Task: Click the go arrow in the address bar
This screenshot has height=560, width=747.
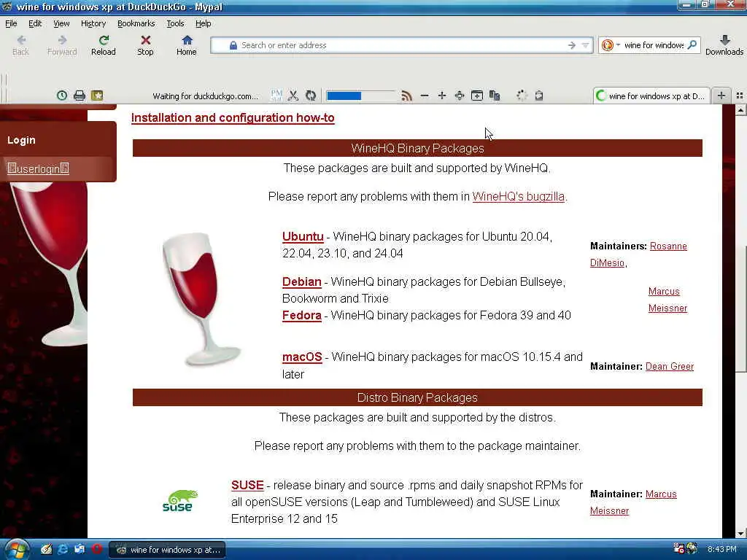Action: click(x=572, y=45)
